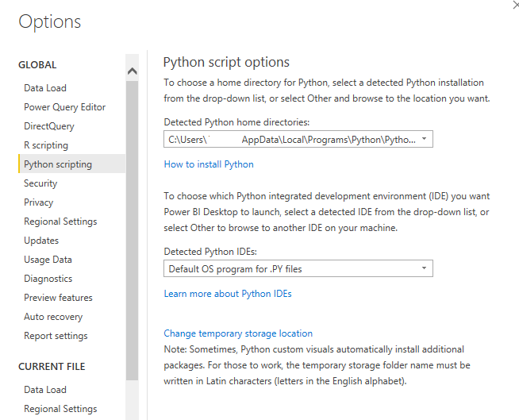Go to DirectQuery settings
The image size is (519, 420).
pyautogui.click(x=49, y=126)
